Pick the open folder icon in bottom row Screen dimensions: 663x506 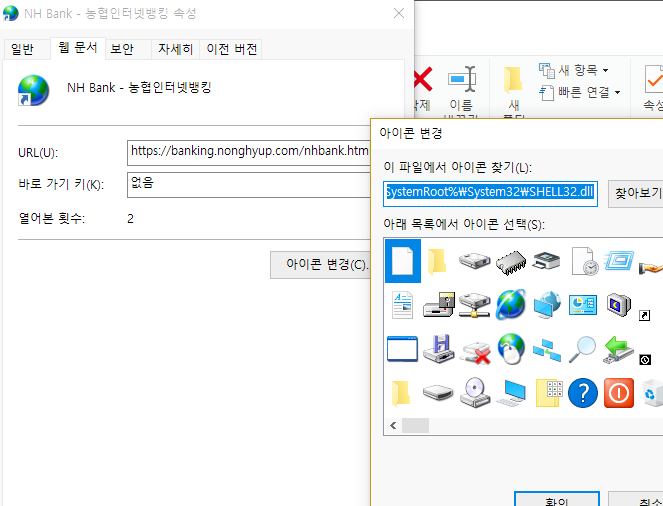(401, 394)
